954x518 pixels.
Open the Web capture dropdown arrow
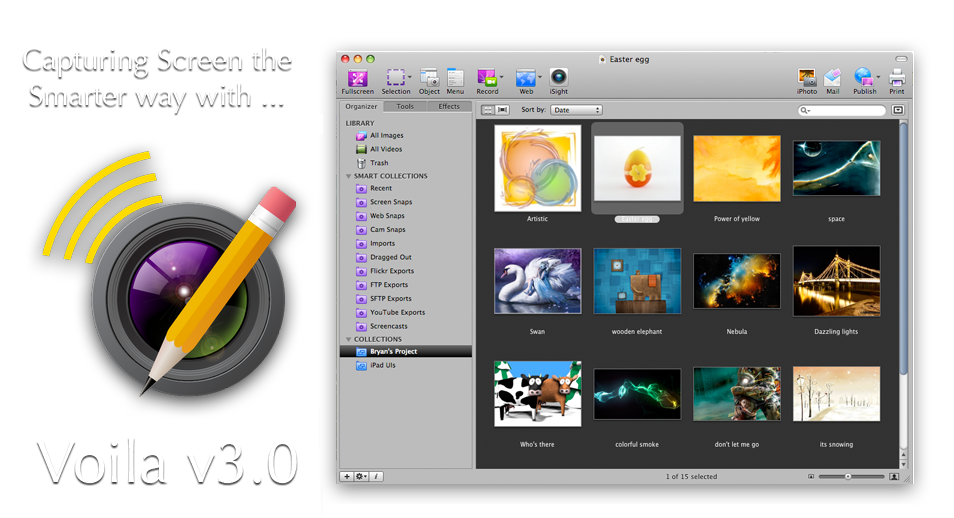coord(540,77)
